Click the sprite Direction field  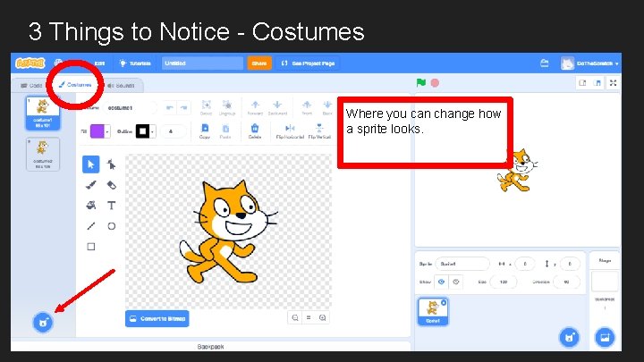(566, 282)
